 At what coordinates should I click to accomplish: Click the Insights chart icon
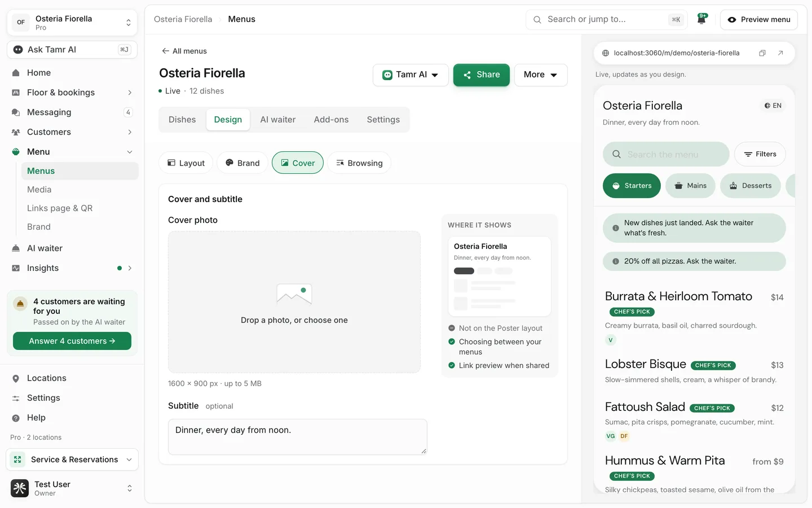[x=16, y=268]
